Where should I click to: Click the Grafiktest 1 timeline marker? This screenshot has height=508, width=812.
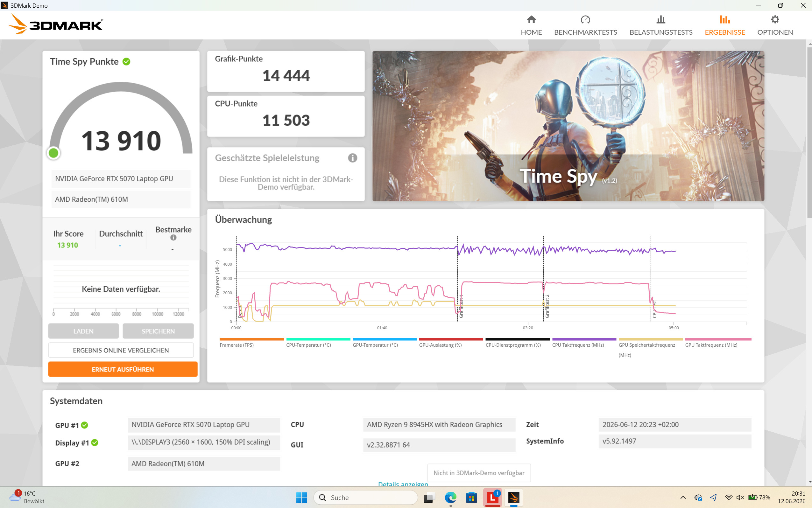(461, 306)
